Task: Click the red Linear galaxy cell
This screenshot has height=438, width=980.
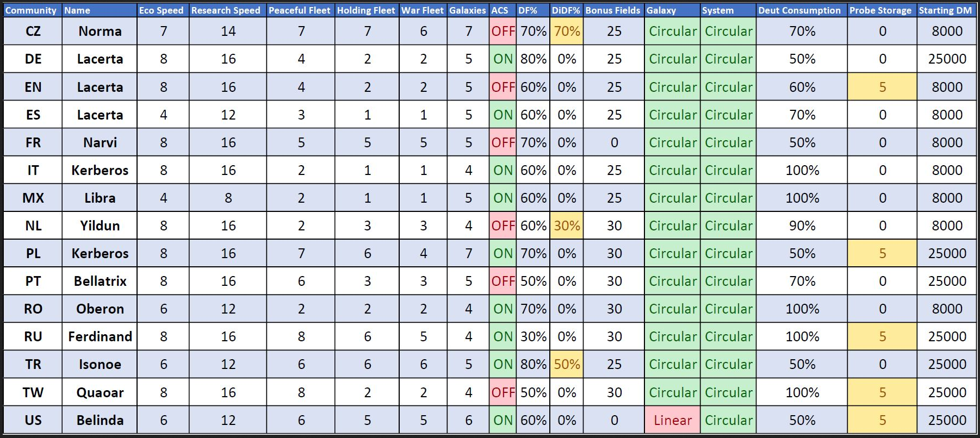Action: point(672,420)
